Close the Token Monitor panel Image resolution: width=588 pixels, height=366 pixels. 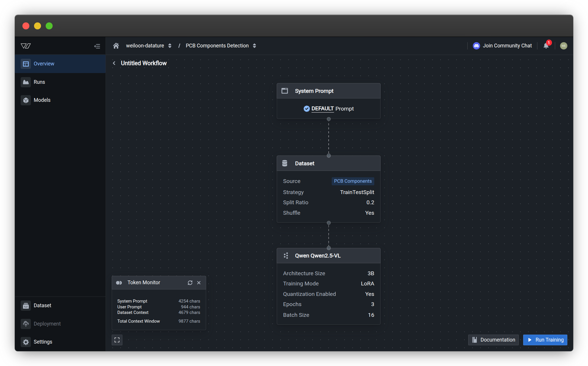click(199, 283)
